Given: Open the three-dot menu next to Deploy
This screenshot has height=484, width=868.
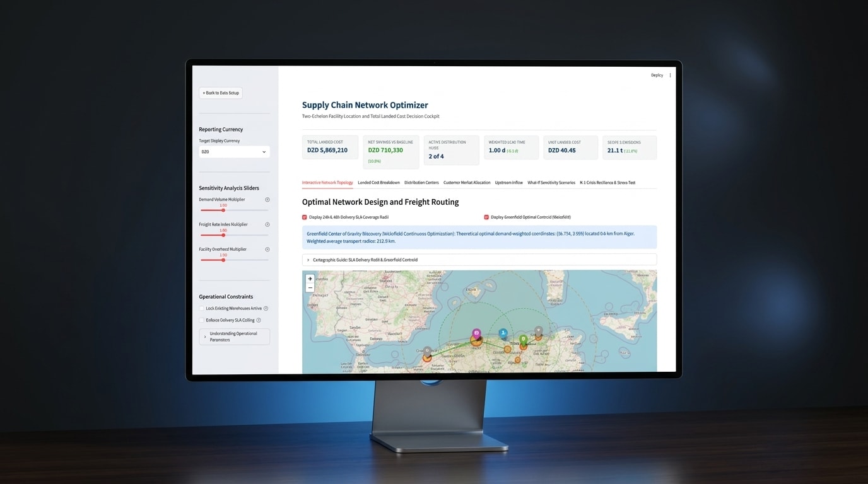Looking at the screenshot, I should click(670, 75).
